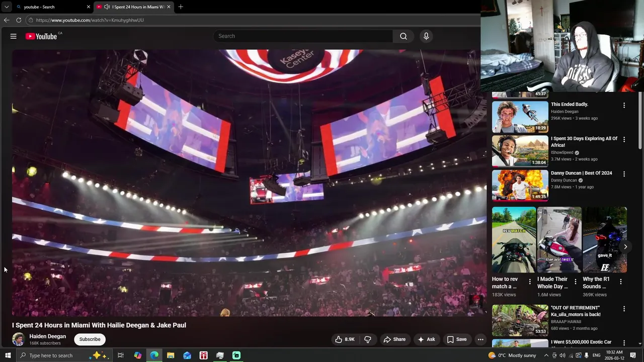This screenshot has height=362, width=644.
Task: Close the 'I Spent 24 Hours in Miami' tab
Action: tap(169, 7)
